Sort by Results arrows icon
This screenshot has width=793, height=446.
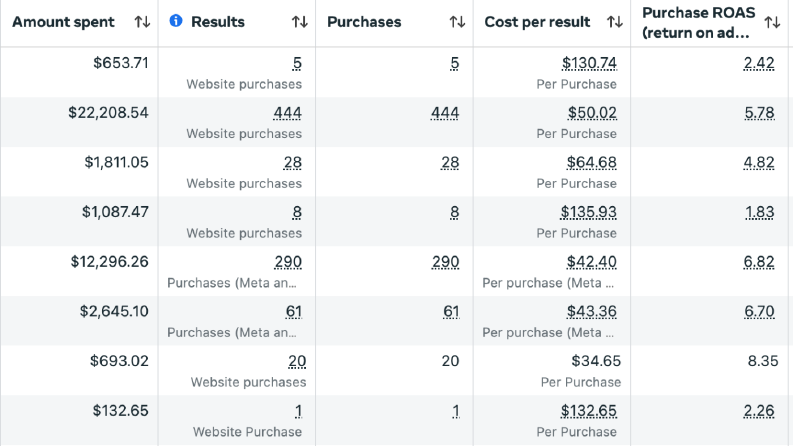[x=299, y=22]
